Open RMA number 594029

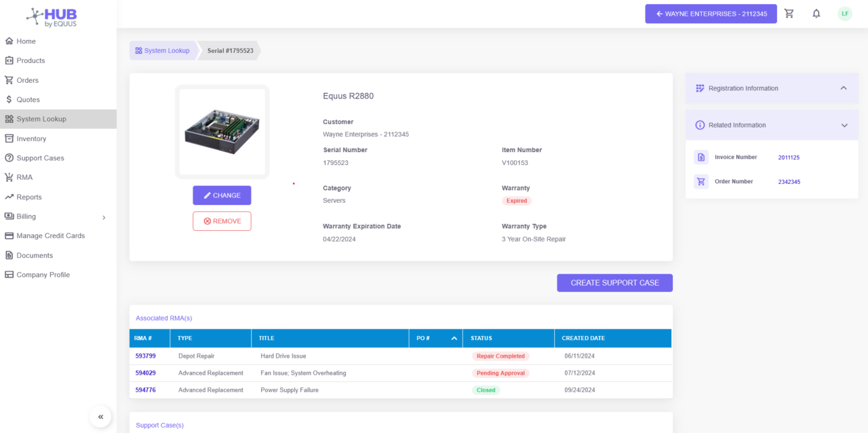tap(145, 373)
